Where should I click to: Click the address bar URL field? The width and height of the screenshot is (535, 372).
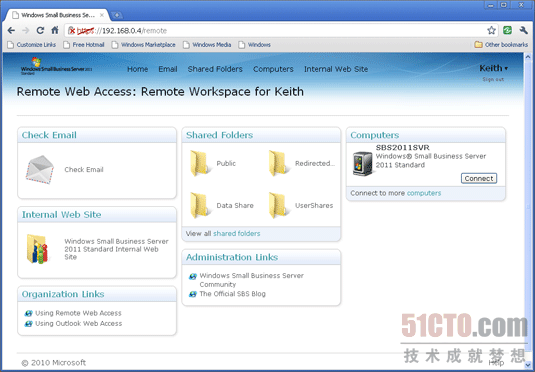pos(280,31)
